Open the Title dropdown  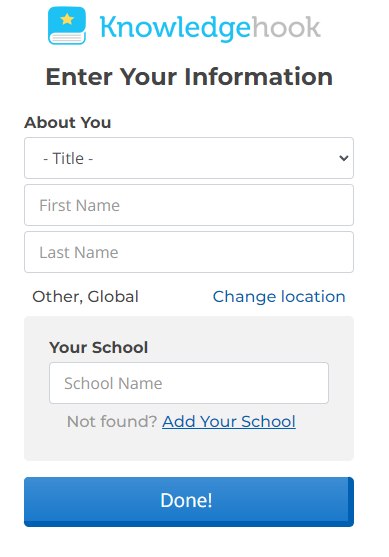click(189, 158)
